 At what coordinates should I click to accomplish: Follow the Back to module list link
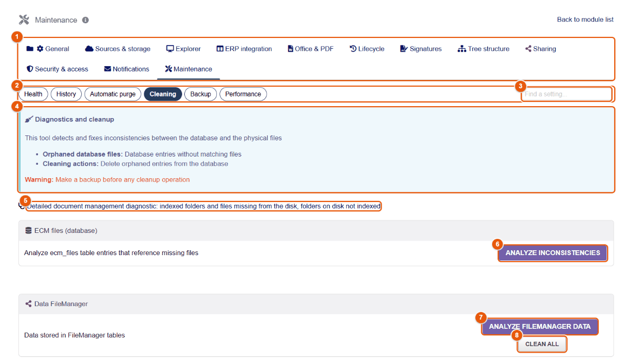(x=585, y=19)
